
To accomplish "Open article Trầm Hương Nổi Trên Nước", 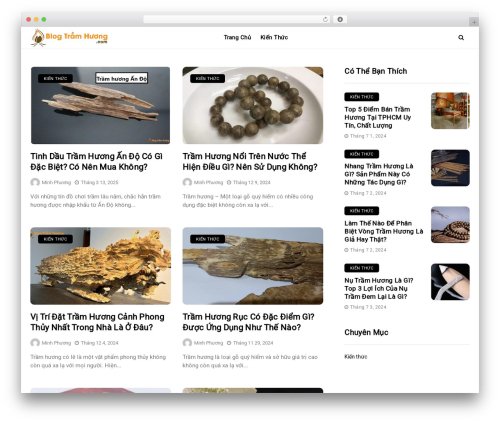I will pyautogui.click(x=250, y=162).
